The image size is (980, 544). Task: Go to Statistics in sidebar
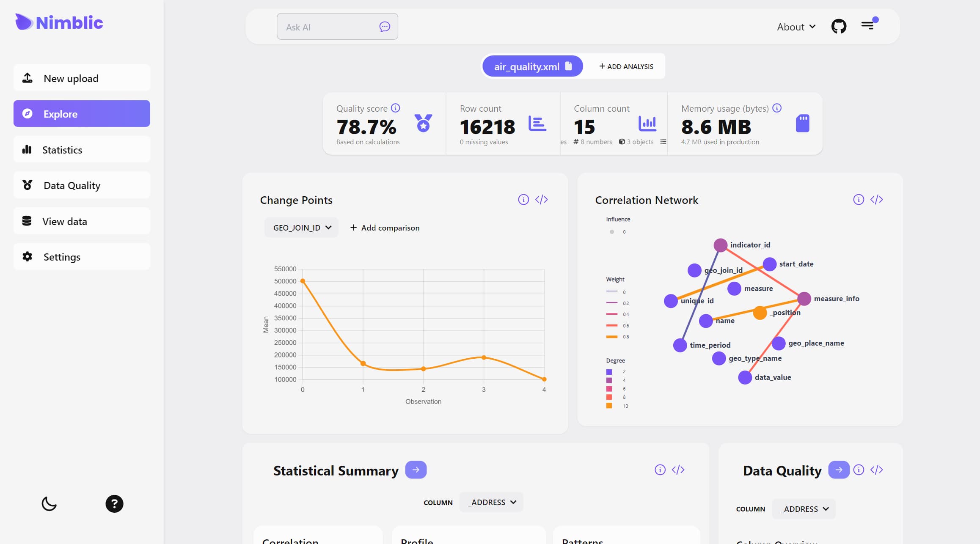pos(82,150)
